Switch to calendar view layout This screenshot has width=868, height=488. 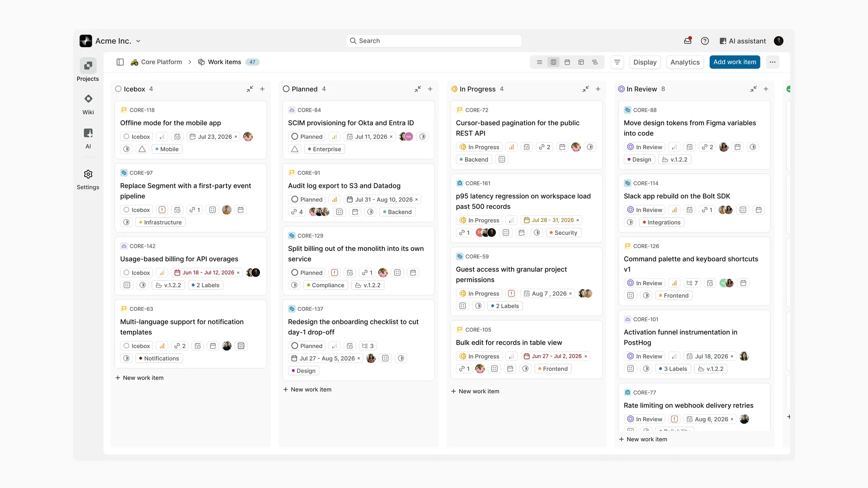point(567,62)
